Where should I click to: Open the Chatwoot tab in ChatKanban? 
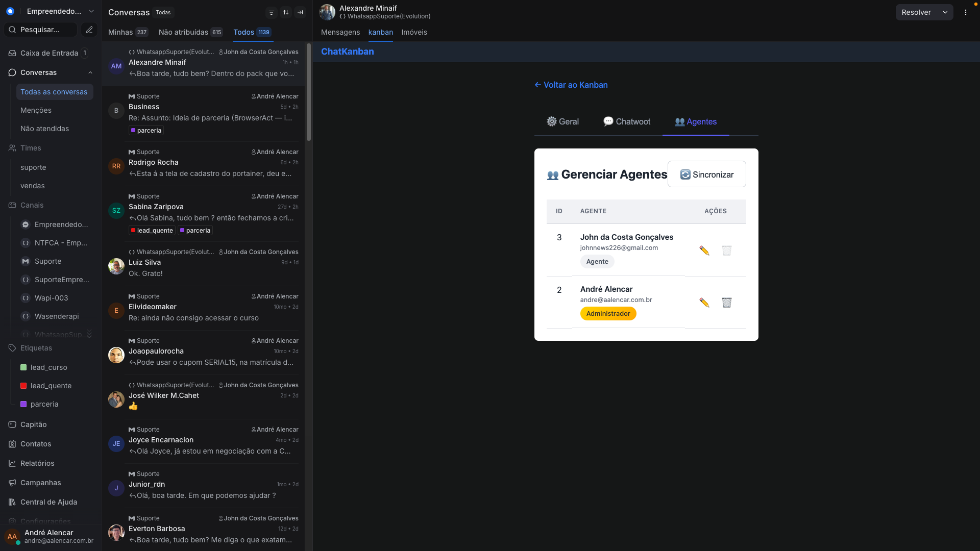627,121
